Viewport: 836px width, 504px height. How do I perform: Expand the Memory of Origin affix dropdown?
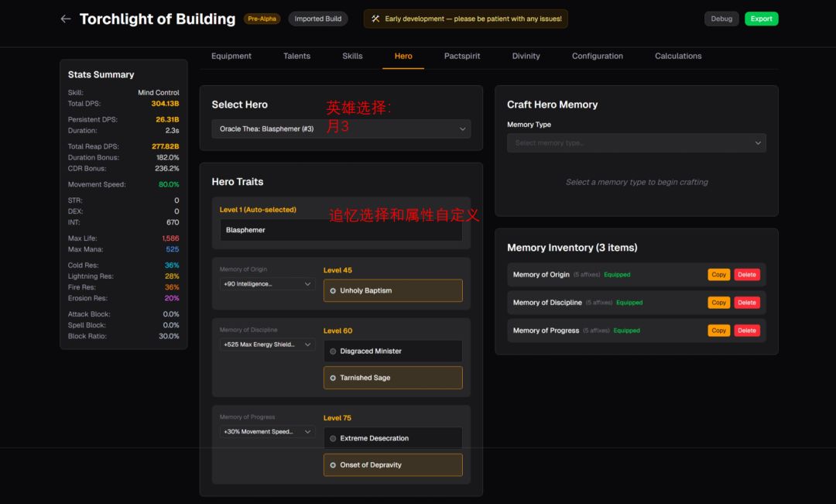(266, 283)
